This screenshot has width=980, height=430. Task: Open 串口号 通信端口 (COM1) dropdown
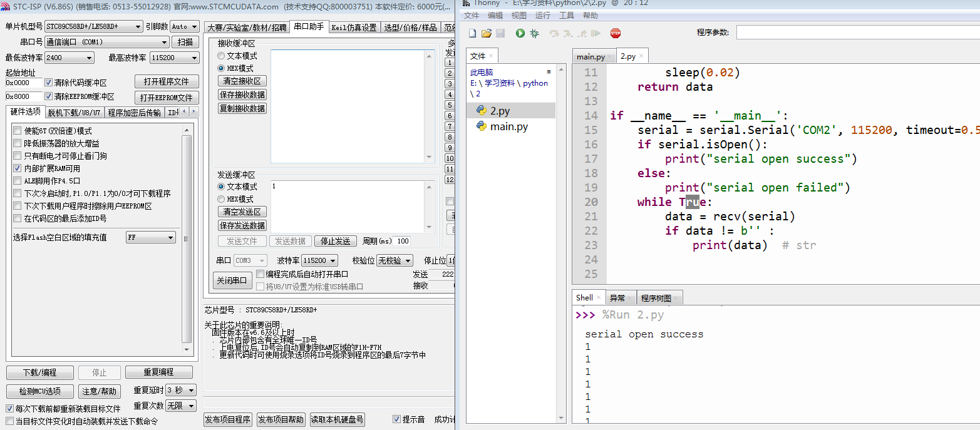pyautogui.click(x=107, y=42)
